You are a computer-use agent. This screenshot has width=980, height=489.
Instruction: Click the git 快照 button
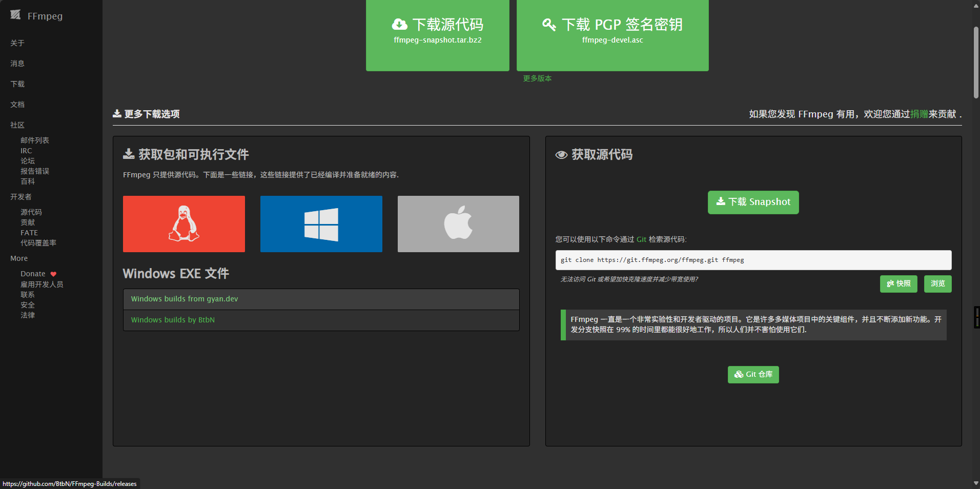click(899, 284)
